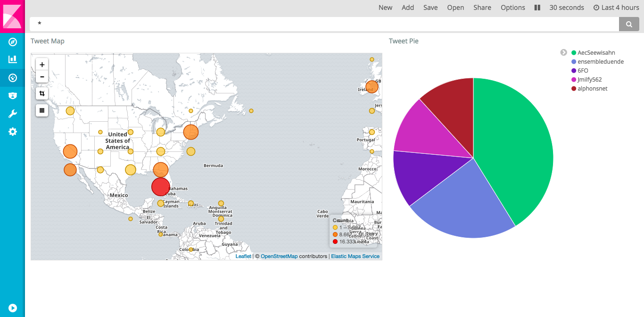Open the Management gear icon
This screenshot has width=644, height=317.
tap(13, 132)
